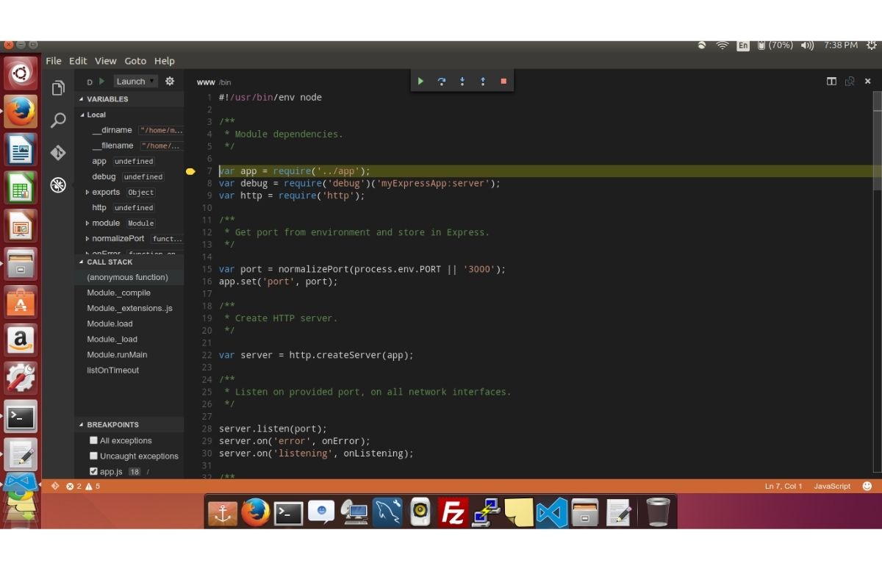Click the yellow breakpoint marker at line 7

[190, 171]
